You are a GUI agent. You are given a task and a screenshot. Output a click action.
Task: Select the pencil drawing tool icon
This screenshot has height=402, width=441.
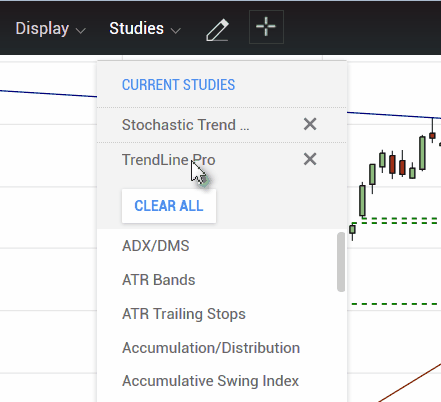point(217,30)
